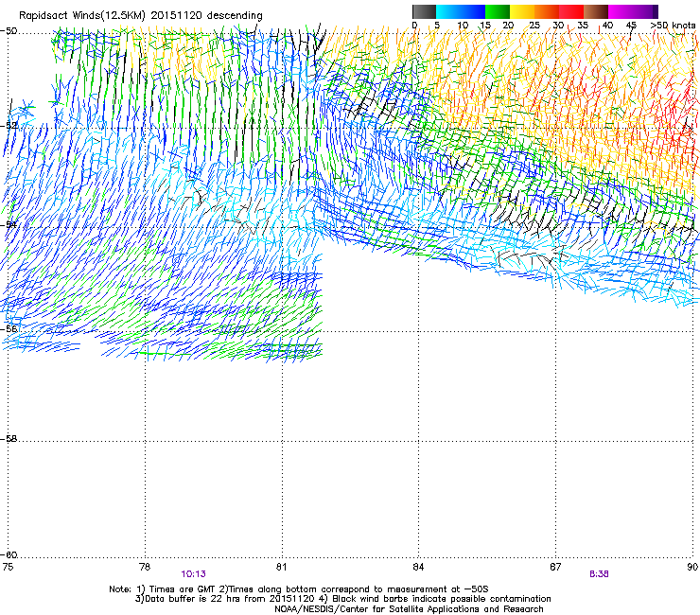Screen dimensions: 700x615
Task: Click the purple 8:38 time label
Action: (x=599, y=574)
